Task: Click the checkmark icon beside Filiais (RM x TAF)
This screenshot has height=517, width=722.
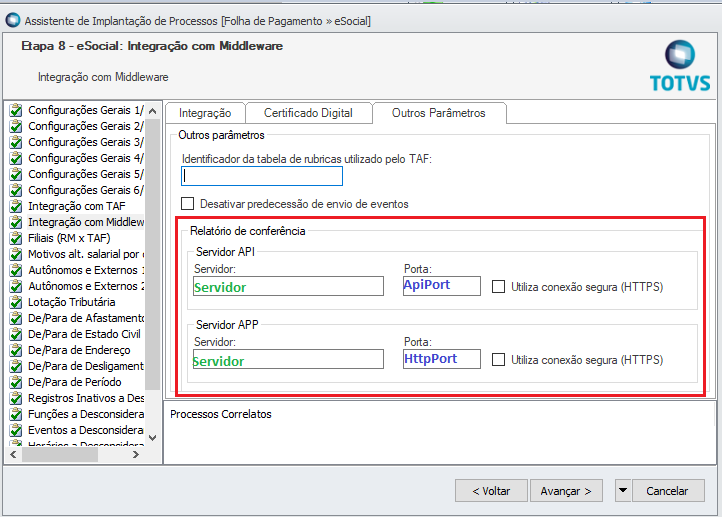Action: point(16,238)
